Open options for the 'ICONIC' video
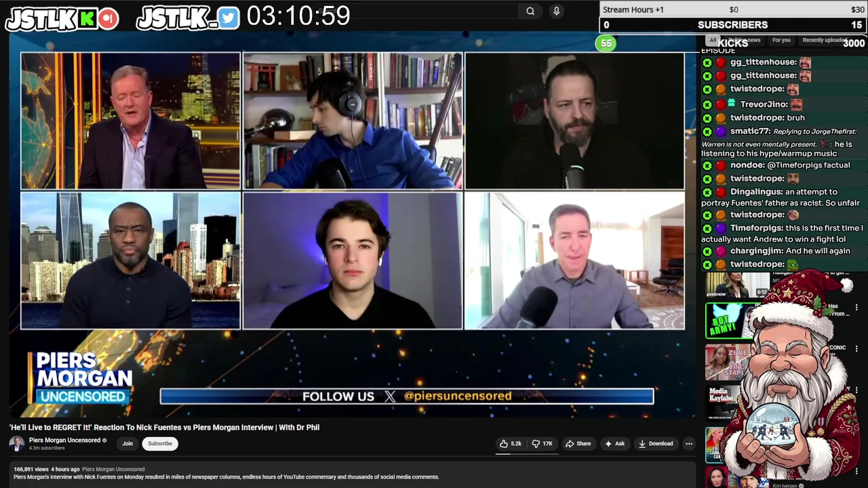Viewport: 868px width, 488px height. [856, 348]
